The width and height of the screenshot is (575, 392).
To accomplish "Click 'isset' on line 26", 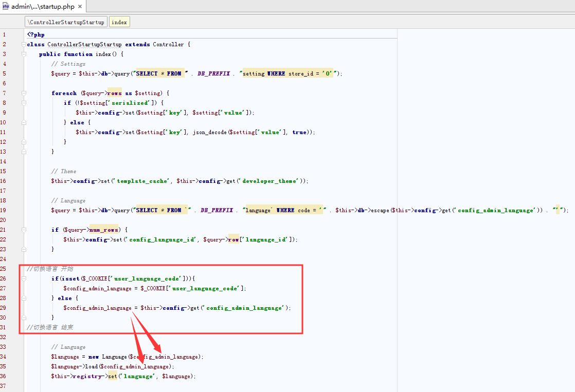I will click(x=70, y=278).
